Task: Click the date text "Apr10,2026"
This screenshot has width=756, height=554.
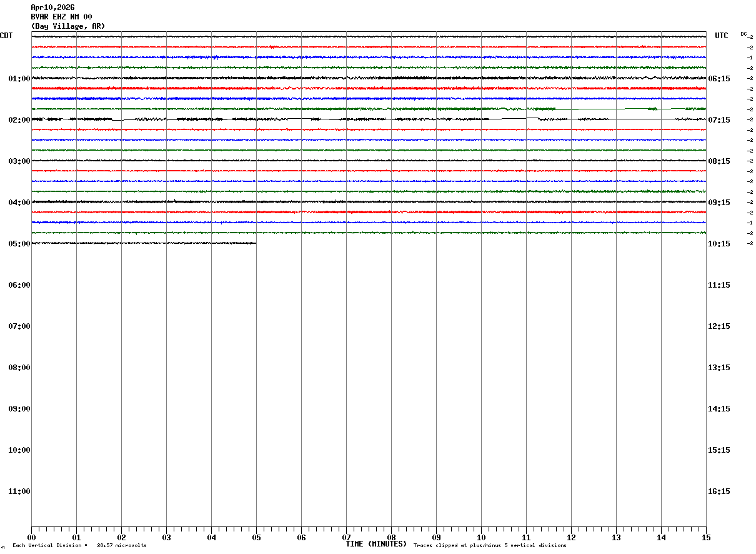Action: coord(52,8)
